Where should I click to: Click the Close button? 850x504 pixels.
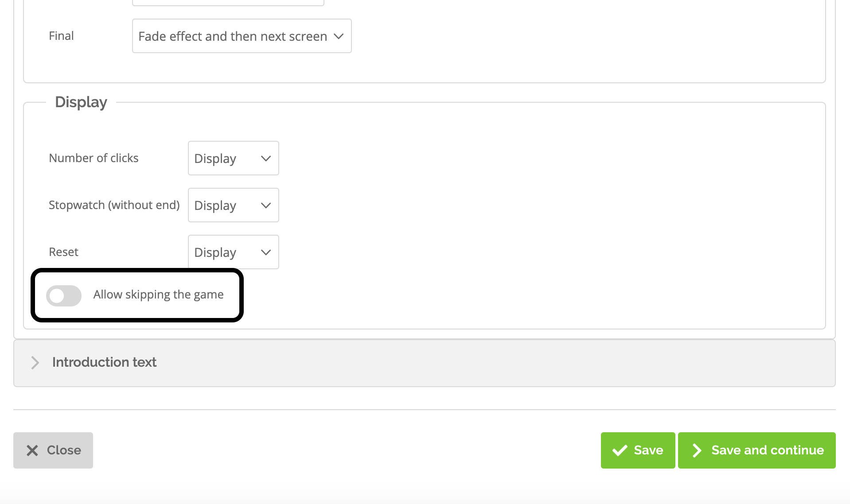point(53,450)
